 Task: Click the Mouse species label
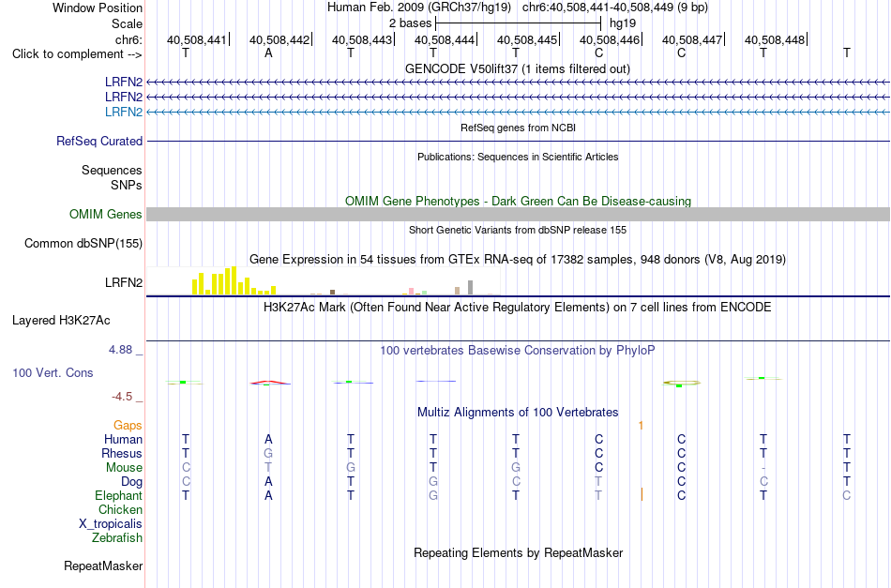[x=124, y=468]
